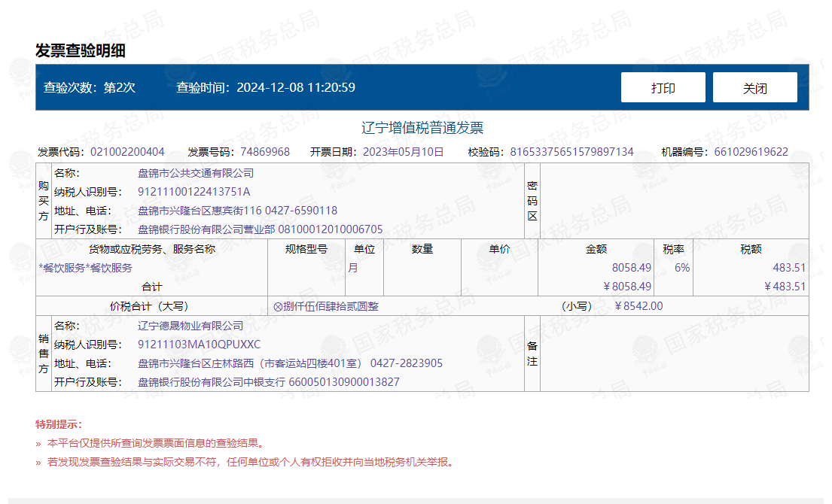Click buyer address 盘锦市兴隆台区惠宾街116

pyautogui.click(x=200, y=211)
